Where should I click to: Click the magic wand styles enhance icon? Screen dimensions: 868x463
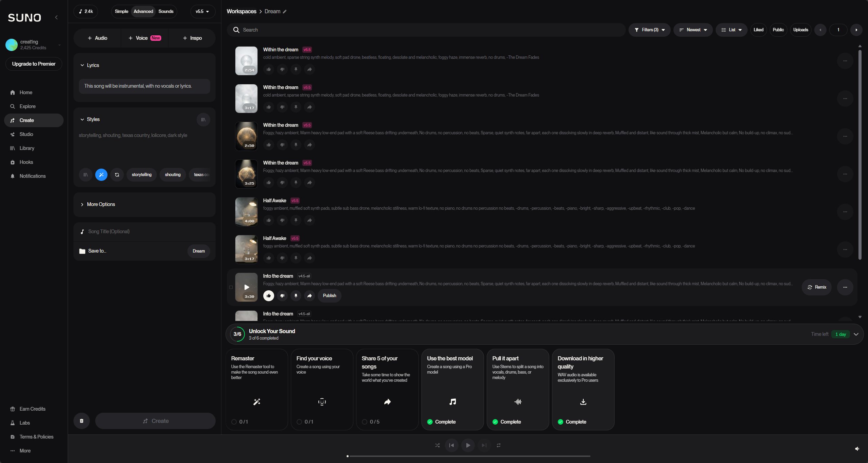pos(101,175)
